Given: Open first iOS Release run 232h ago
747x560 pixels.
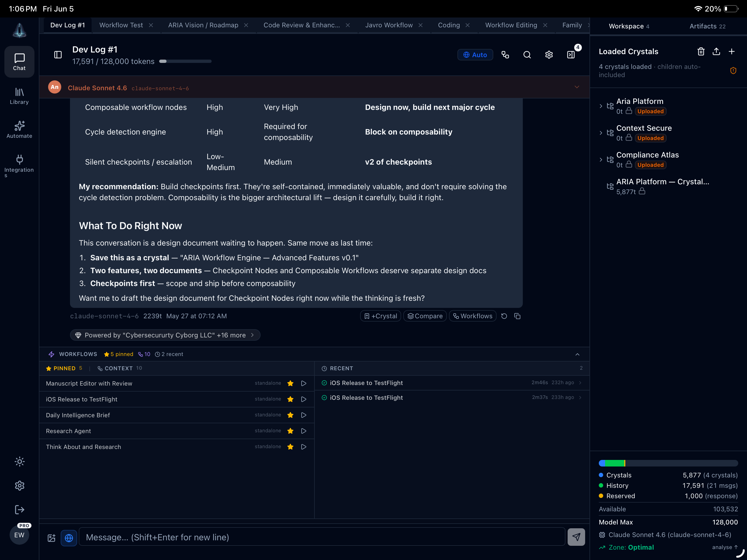Looking at the screenshot, I should point(452,383).
